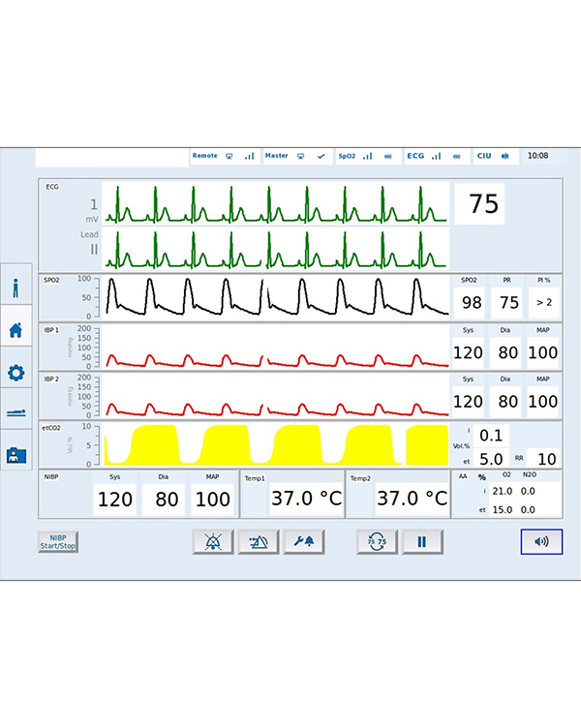
Task: Click N2O inspired value 0.0
Action: 528,491
